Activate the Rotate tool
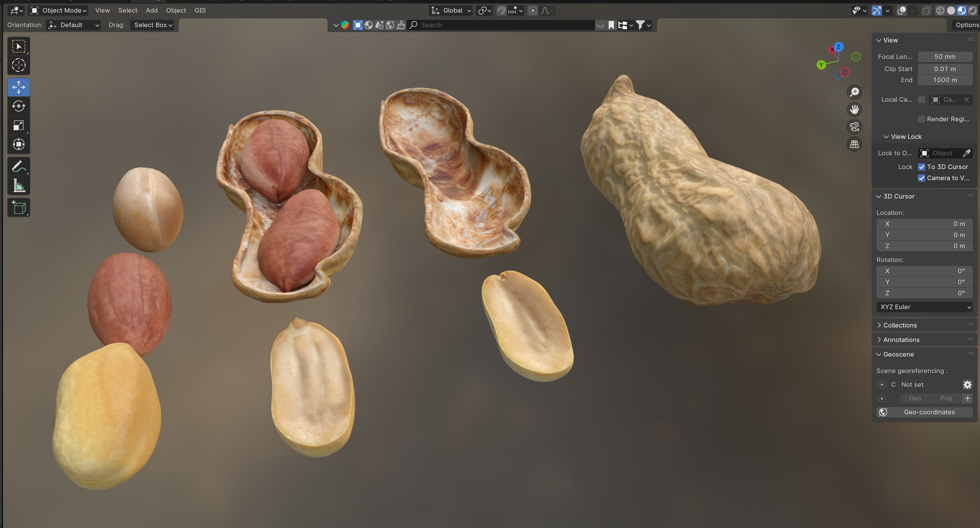Screen dimensions: 980x528 pyautogui.click(x=18, y=106)
